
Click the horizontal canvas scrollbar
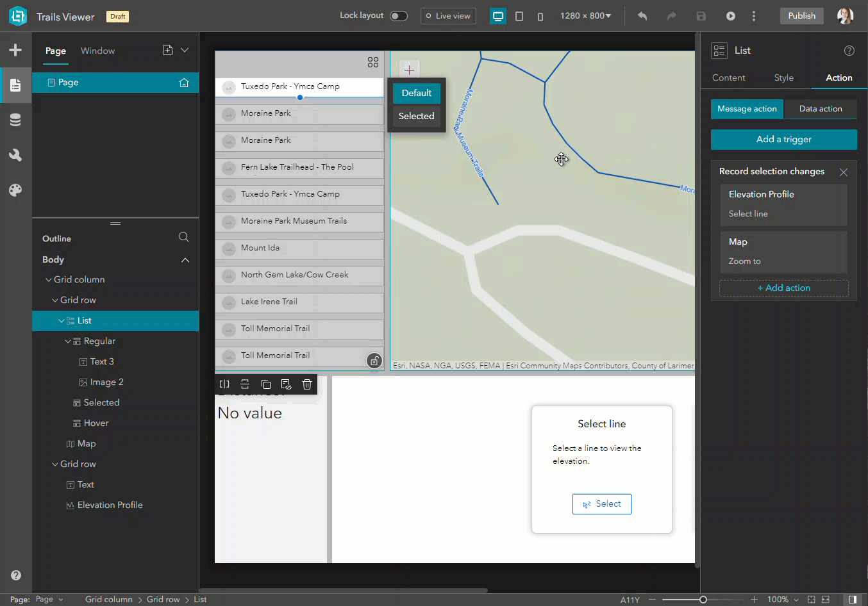[x=344, y=591]
